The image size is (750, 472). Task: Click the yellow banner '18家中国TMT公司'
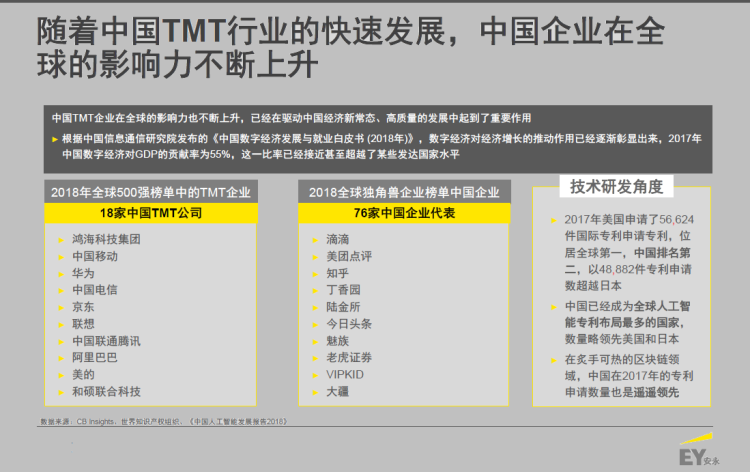tap(151, 213)
